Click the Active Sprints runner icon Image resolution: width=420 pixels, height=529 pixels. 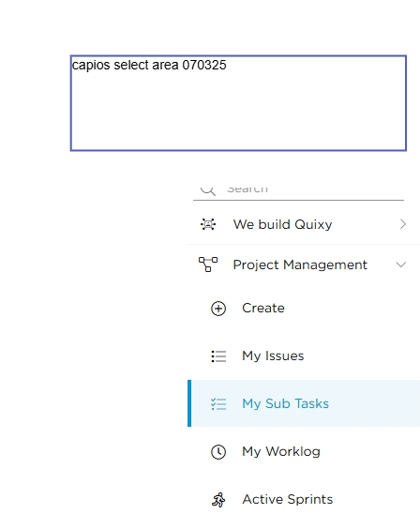(218, 500)
